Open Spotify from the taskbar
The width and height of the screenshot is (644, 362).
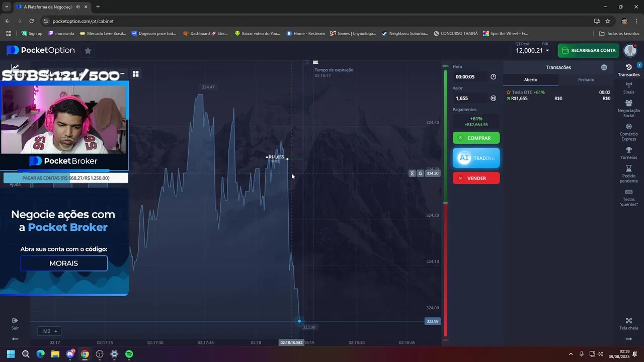click(x=129, y=354)
